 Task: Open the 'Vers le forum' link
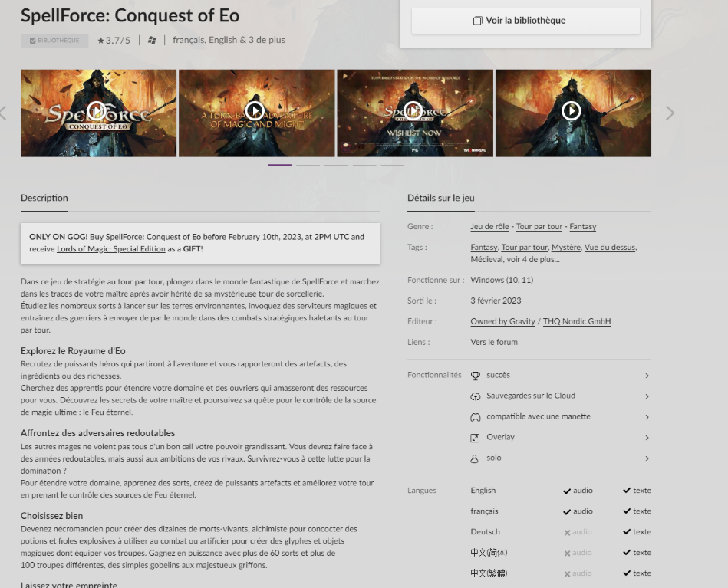click(494, 342)
